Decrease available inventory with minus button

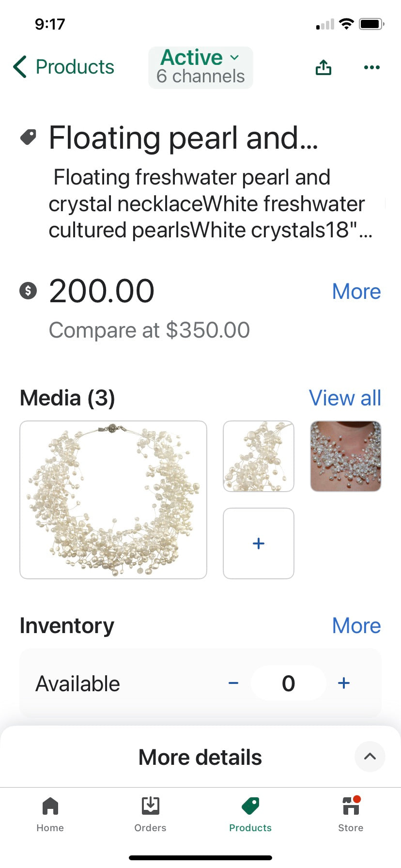point(233,683)
